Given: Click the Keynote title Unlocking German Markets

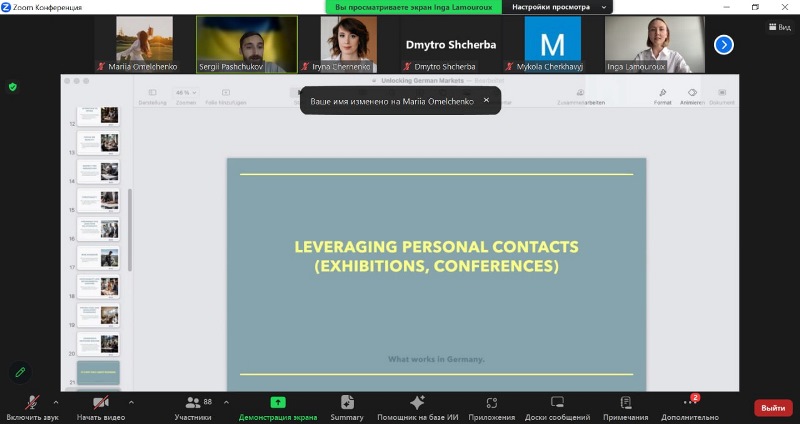Looking at the screenshot, I should 422,81.
